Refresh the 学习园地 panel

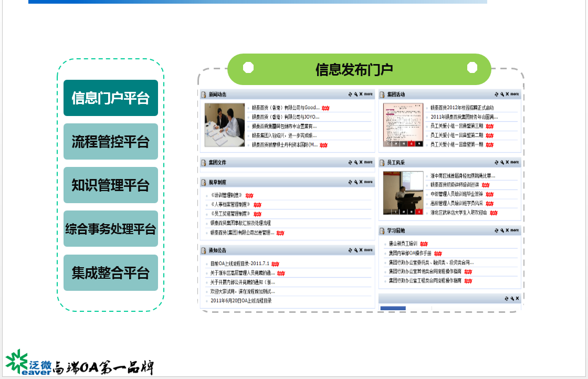pos(497,230)
